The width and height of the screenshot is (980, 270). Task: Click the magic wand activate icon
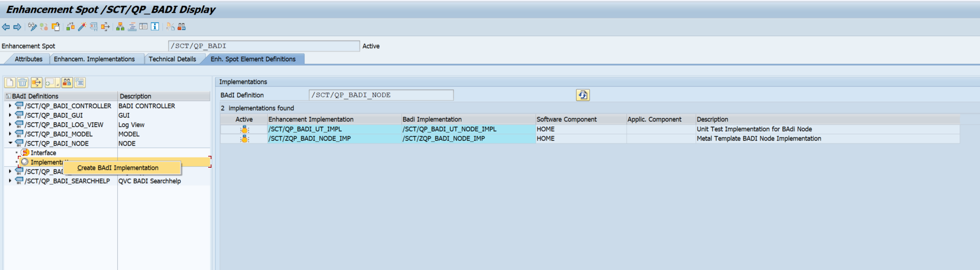click(82, 27)
